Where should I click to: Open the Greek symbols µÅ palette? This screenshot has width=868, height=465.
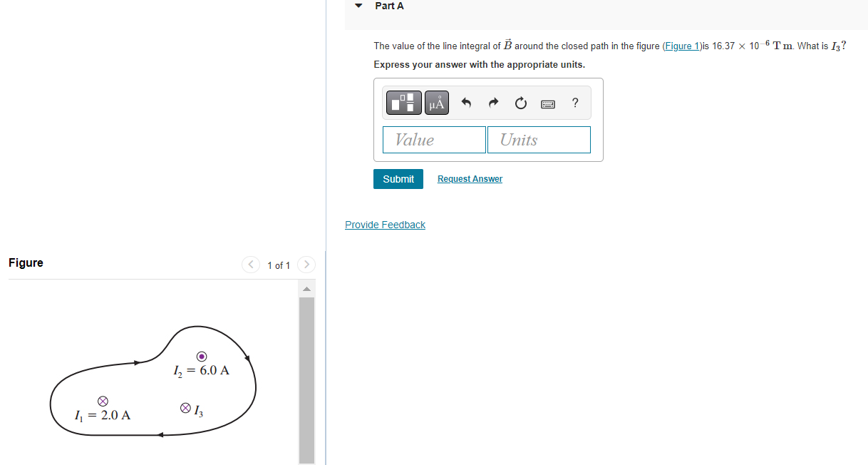pos(437,103)
